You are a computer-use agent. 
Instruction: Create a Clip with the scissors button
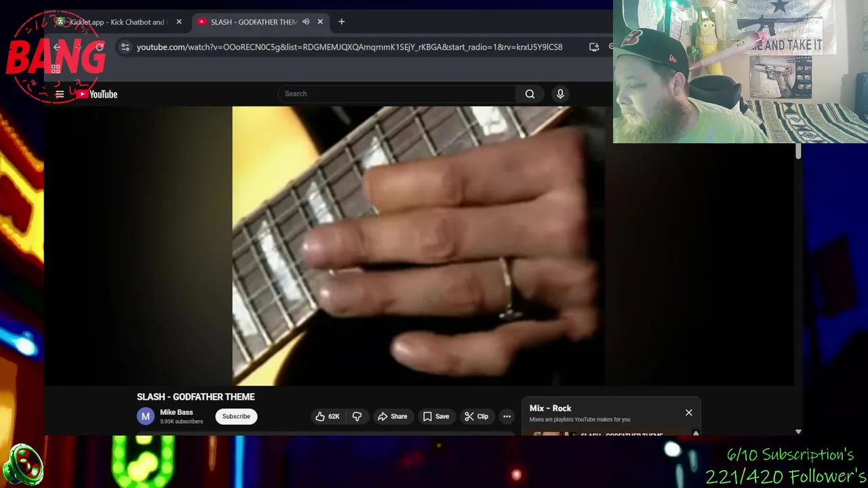[476, 417]
